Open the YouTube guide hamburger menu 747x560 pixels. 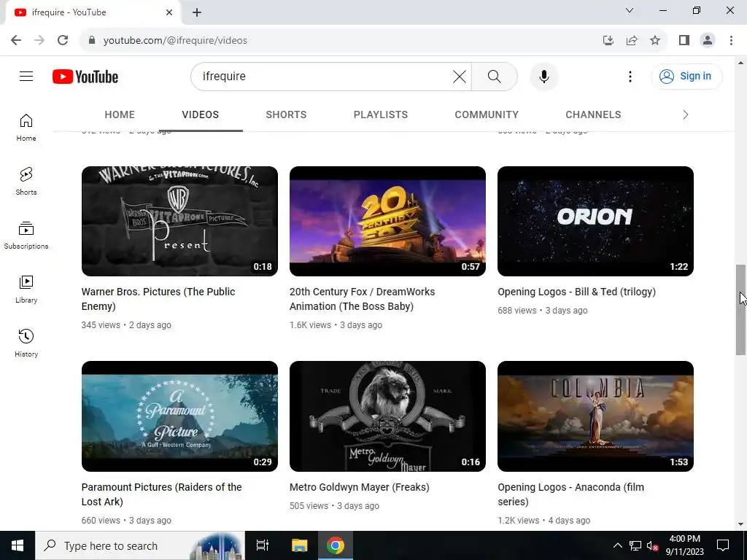click(26, 76)
